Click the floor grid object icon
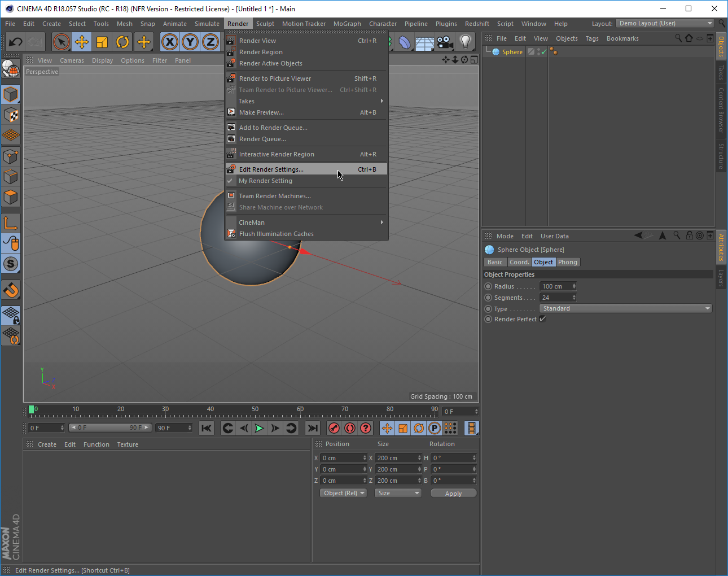 (x=425, y=43)
